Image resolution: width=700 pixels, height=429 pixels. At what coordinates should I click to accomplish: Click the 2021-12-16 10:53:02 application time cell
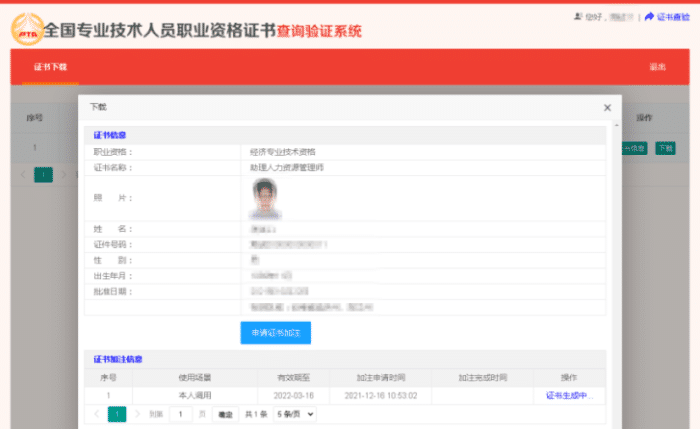pyautogui.click(x=380, y=396)
